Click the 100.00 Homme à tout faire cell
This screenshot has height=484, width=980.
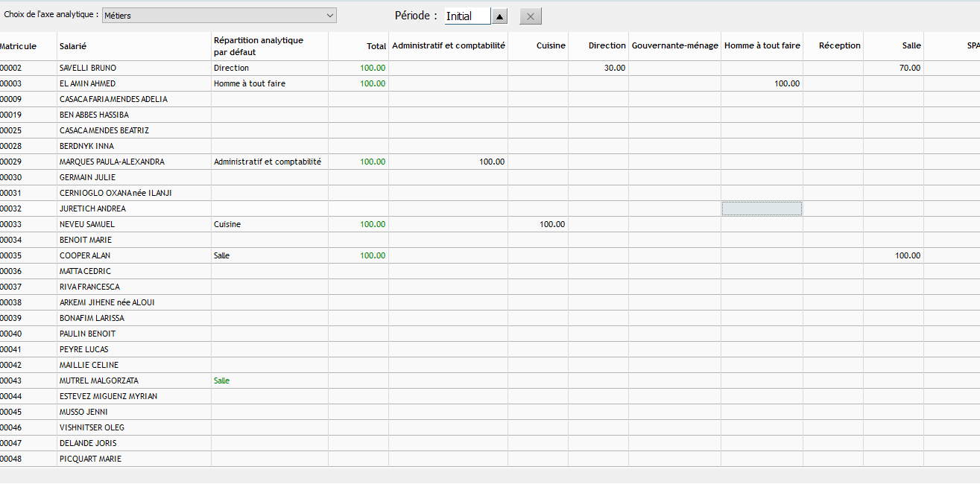click(x=762, y=83)
